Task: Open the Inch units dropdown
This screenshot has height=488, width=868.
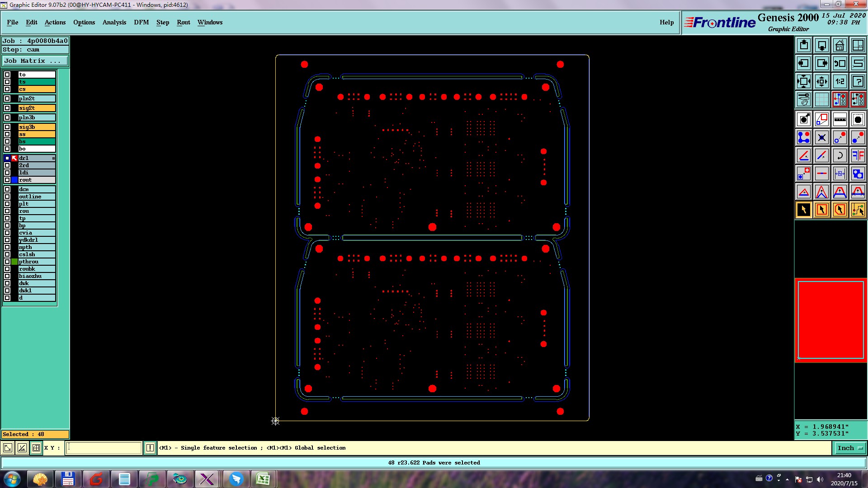Action: pyautogui.click(x=850, y=448)
